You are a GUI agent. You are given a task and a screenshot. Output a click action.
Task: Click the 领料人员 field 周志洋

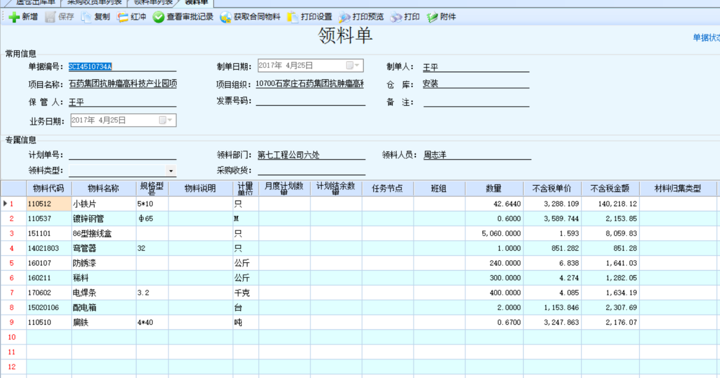[x=477, y=155]
